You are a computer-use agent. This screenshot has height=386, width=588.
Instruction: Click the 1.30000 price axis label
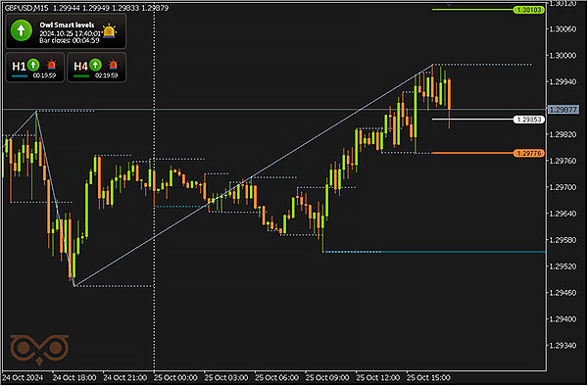pyautogui.click(x=563, y=56)
